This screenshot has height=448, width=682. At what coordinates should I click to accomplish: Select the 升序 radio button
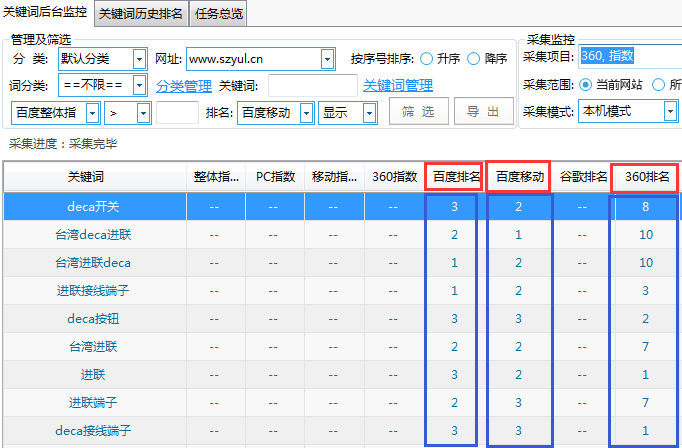pyautogui.click(x=427, y=59)
